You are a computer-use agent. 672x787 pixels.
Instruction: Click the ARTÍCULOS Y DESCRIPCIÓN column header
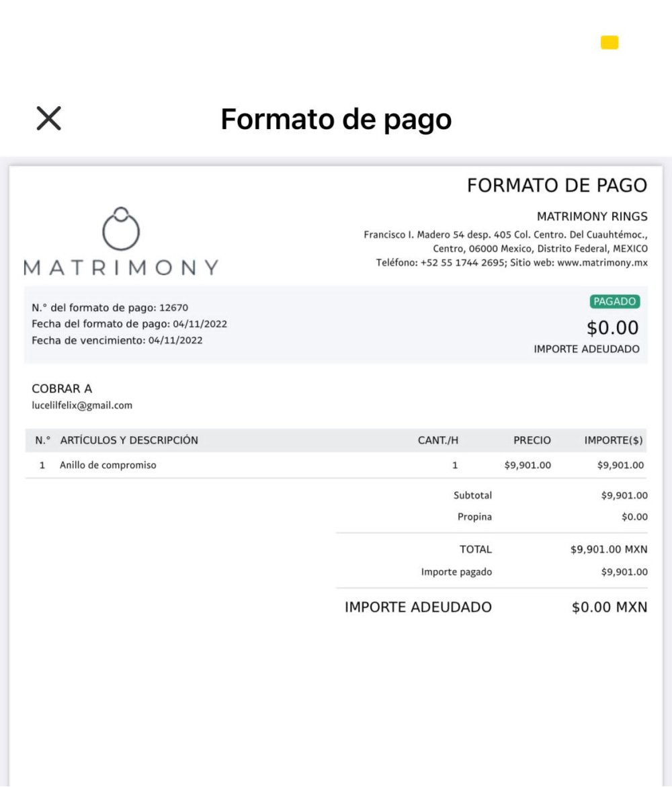pos(129,440)
